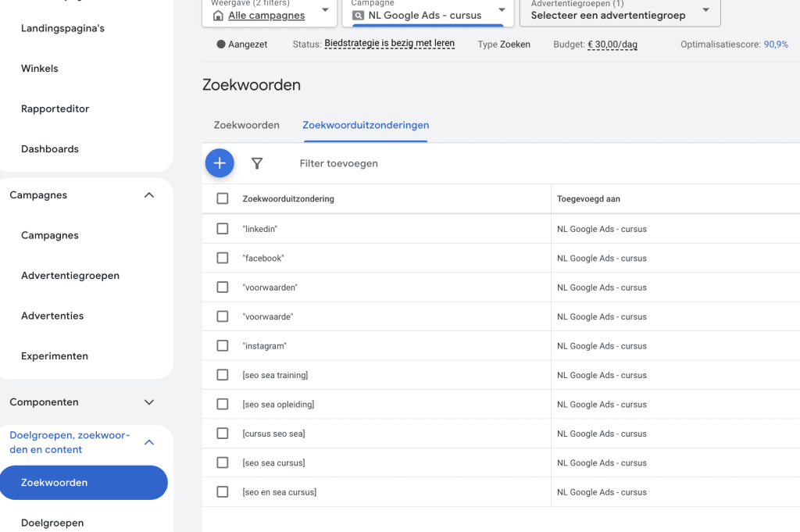The width and height of the screenshot is (800, 532).
Task: Expand the Componenten sidebar section chevron
Action: (149, 402)
